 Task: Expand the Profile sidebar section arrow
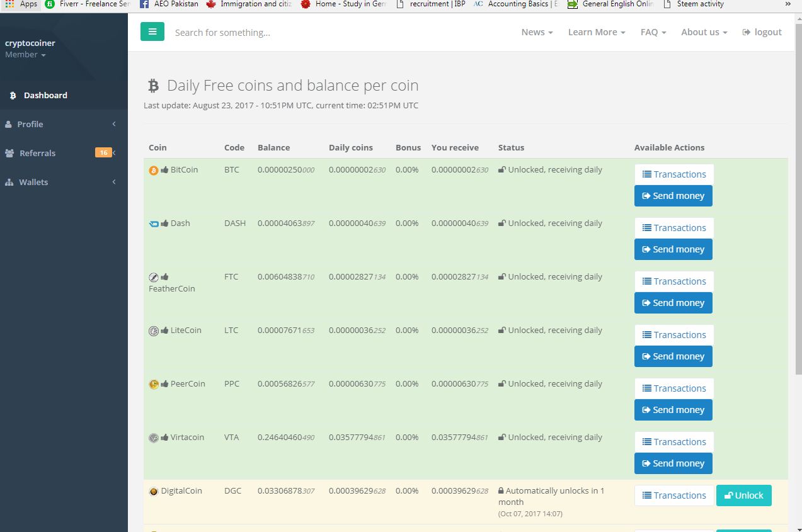(114, 124)
